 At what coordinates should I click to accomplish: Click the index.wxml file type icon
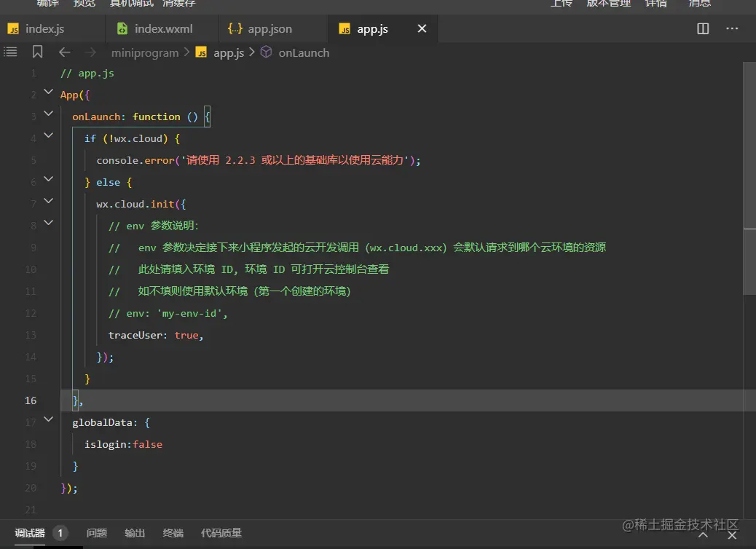click(122, 28)
